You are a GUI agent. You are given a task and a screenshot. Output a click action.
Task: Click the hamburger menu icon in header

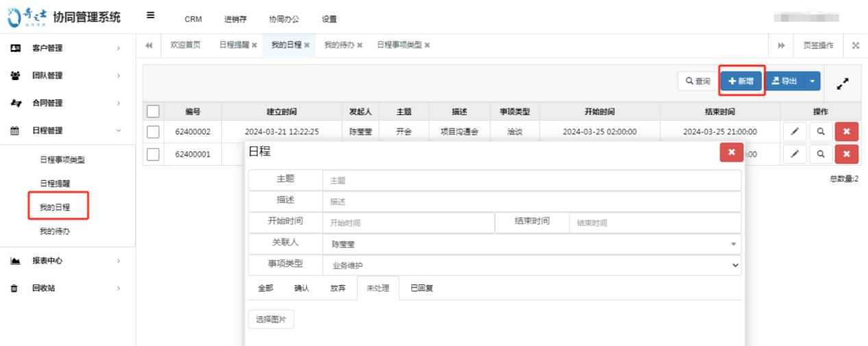coord(150,17)
